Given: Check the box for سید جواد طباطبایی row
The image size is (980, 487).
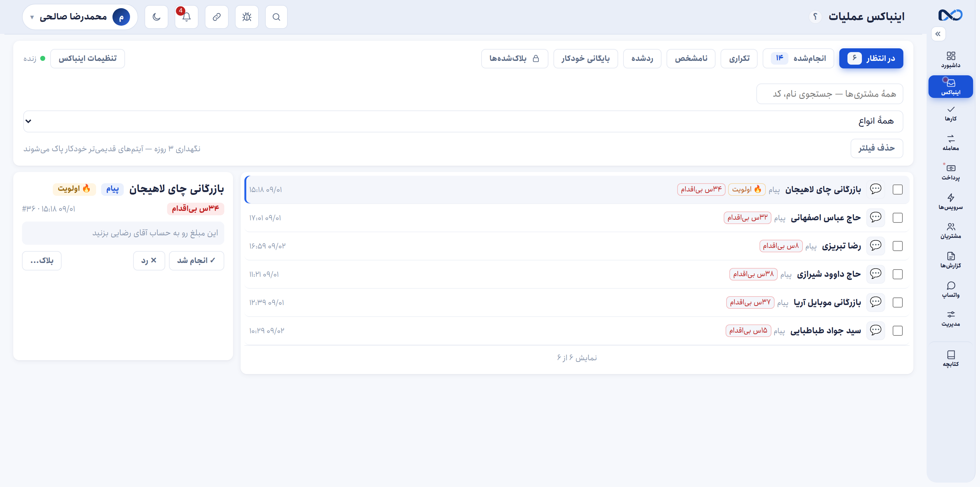Looking at the screenshot, I should tap(897, 331).
